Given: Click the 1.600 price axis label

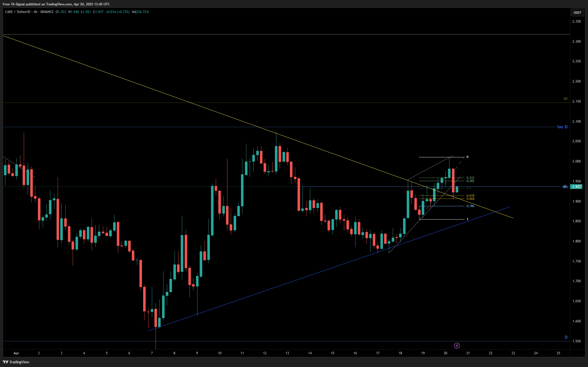Looking at the screenshot, I should coord(576,321).
